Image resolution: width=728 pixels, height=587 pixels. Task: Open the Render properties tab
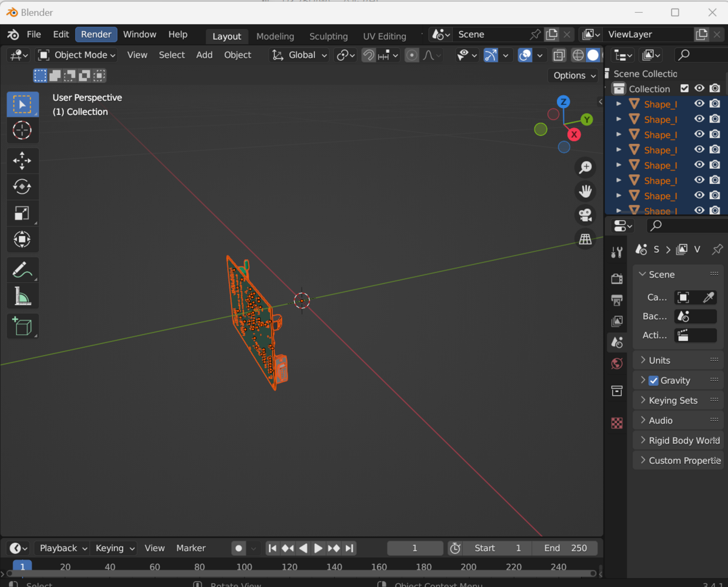pos(617,279)
